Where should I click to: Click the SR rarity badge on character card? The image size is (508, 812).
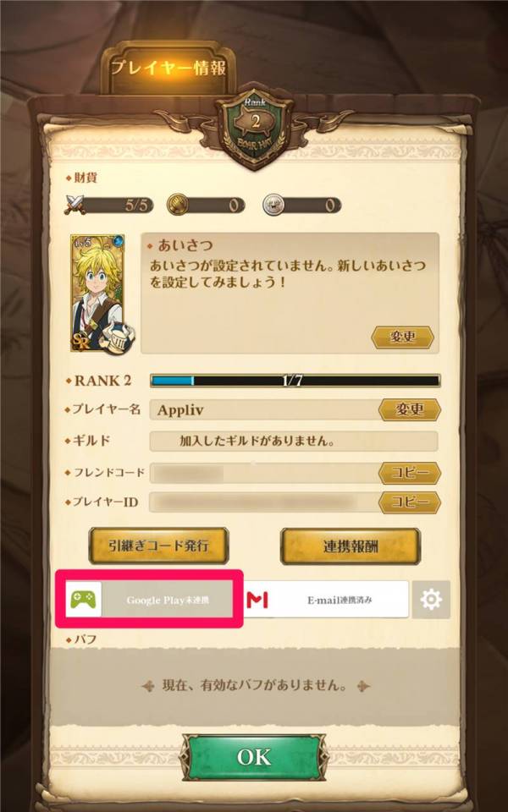point(80,343)
